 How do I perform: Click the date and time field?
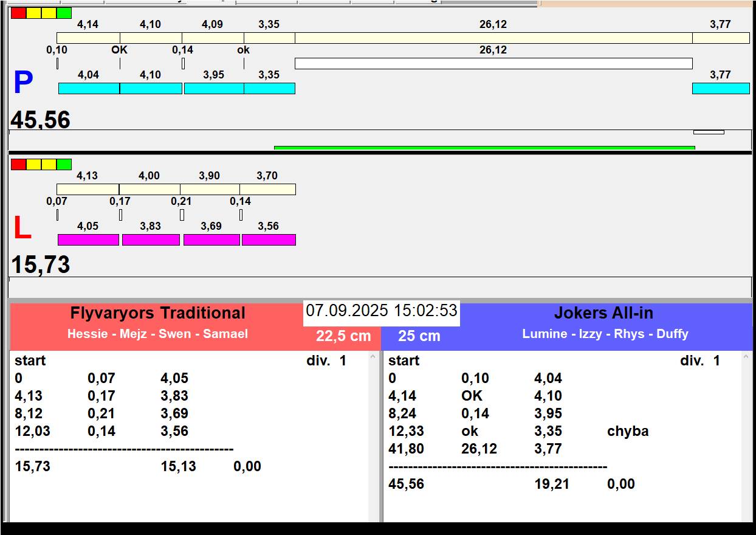[x=381, y=311]
